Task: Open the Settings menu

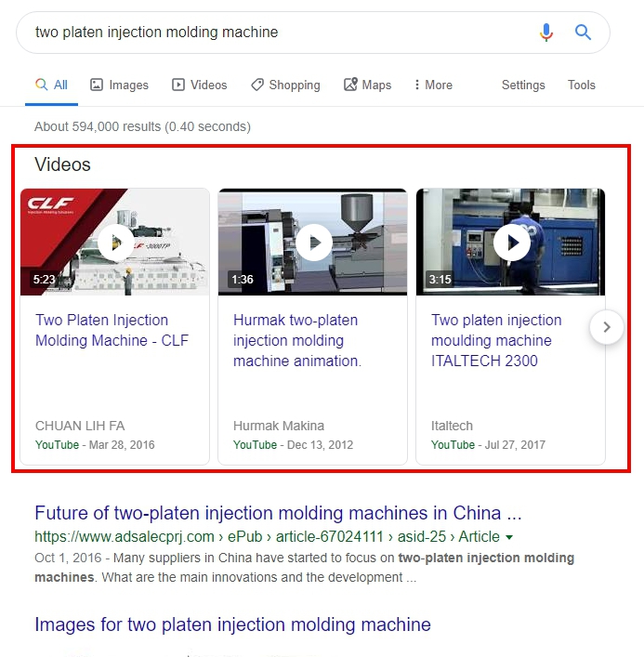Action: [x=523, y=85]
